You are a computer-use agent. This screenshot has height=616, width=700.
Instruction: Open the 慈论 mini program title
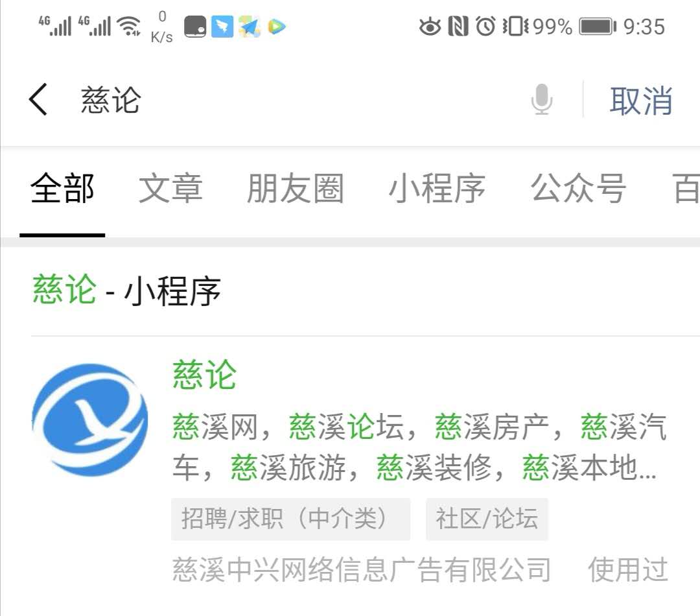(204, 374)
